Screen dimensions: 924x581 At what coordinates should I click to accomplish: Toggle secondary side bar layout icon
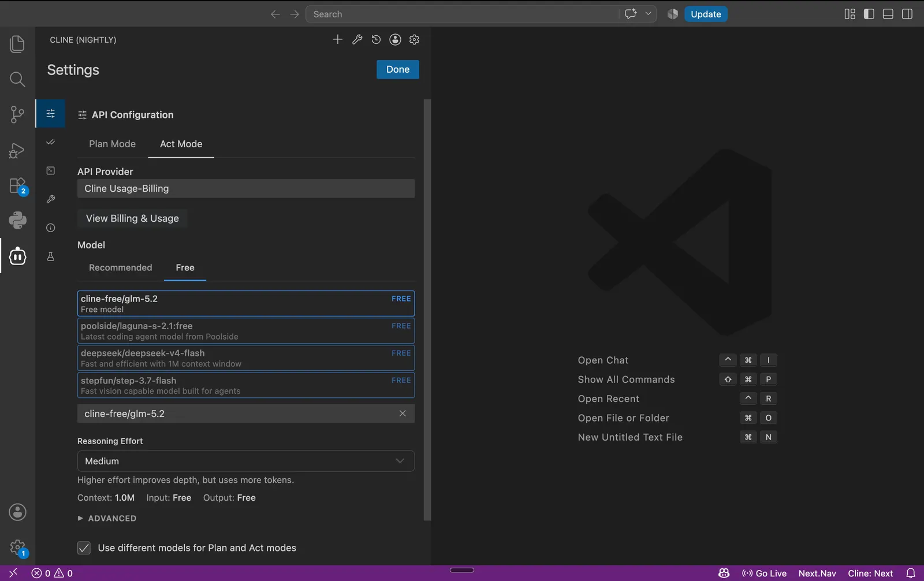[x=907, y=14]
